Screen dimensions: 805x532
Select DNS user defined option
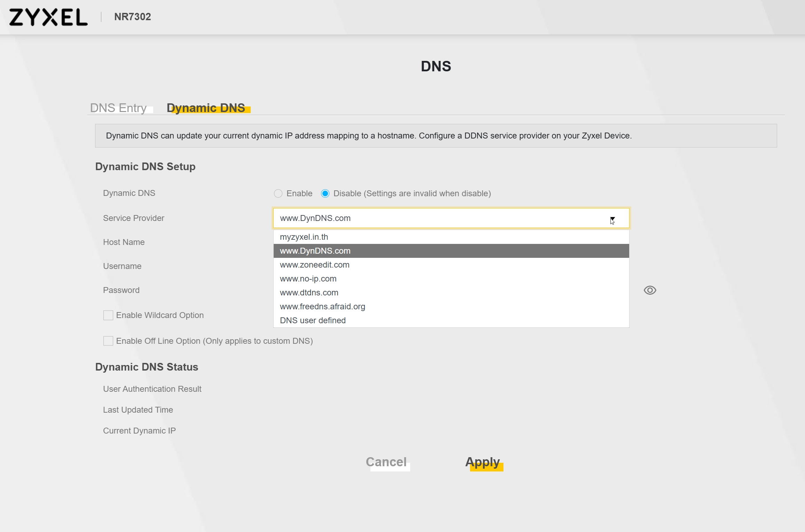[x=313, y=320]
